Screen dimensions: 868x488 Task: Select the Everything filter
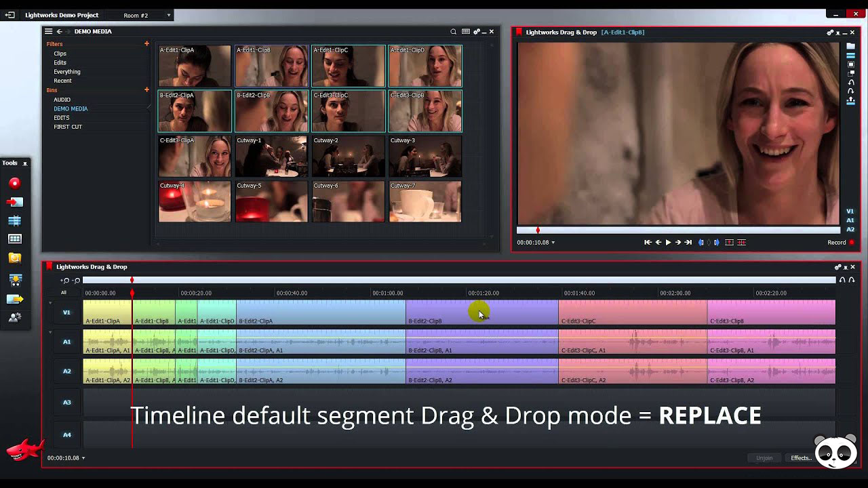(x=67, y=72)
